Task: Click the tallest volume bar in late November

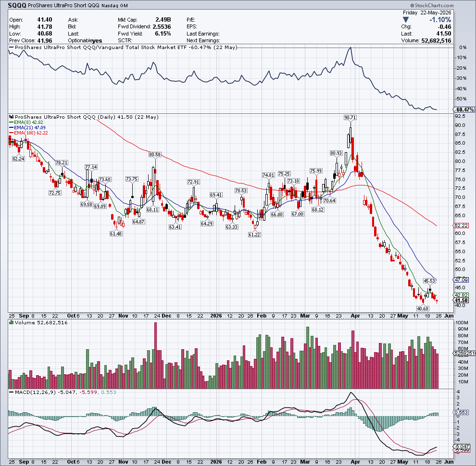Action: click(x=156, y=356)
